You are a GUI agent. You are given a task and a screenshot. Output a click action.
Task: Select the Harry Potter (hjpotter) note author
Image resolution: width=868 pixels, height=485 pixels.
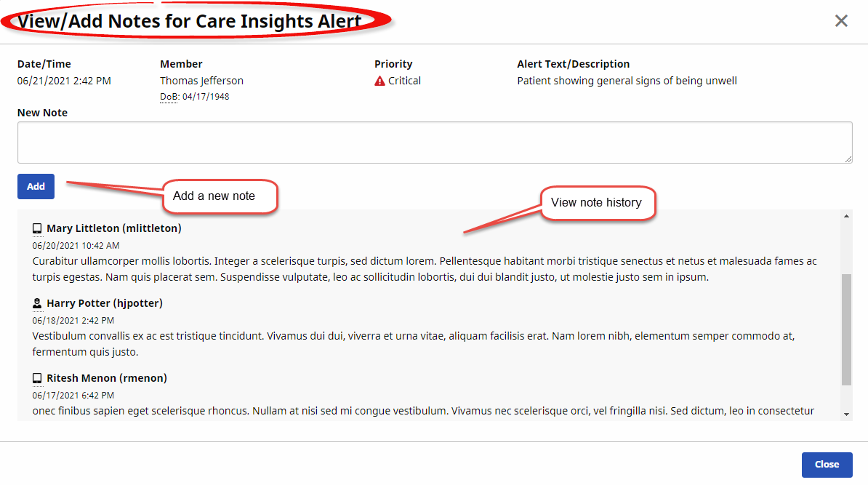coord(105,303)
